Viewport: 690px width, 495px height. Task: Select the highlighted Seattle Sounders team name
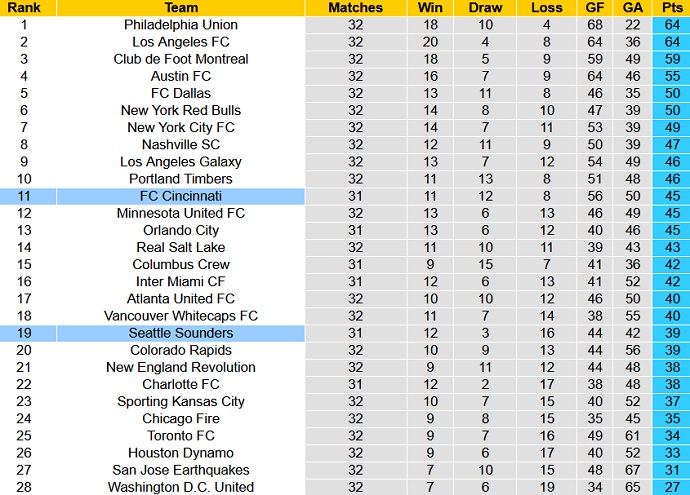pos(181,333)
